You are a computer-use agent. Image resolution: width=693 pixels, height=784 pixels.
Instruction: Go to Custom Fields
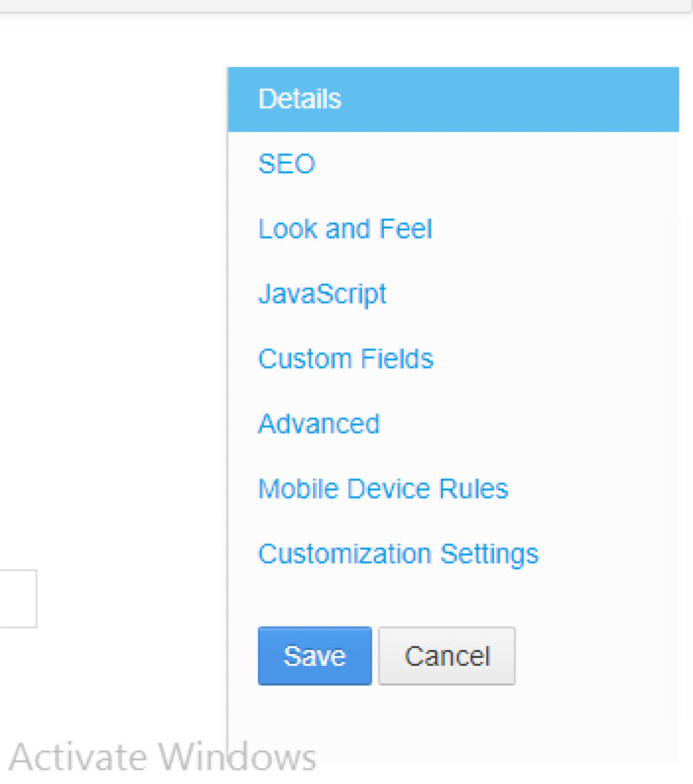point(346,359)
